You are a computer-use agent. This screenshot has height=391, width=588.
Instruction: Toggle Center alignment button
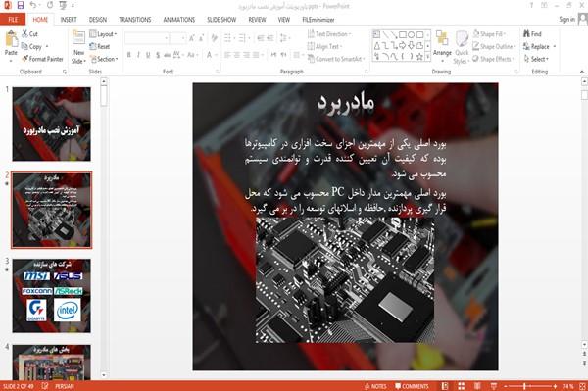237,55
